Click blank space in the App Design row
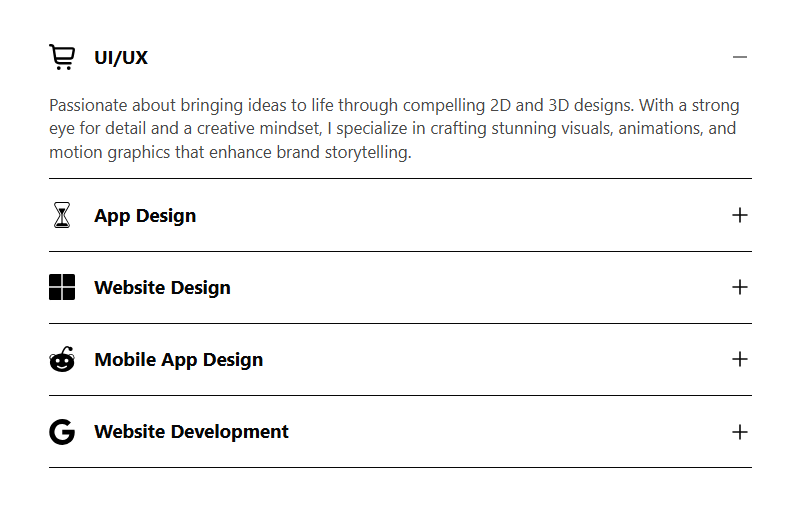The height and width of the screenshot is (516, 800). 460,215
